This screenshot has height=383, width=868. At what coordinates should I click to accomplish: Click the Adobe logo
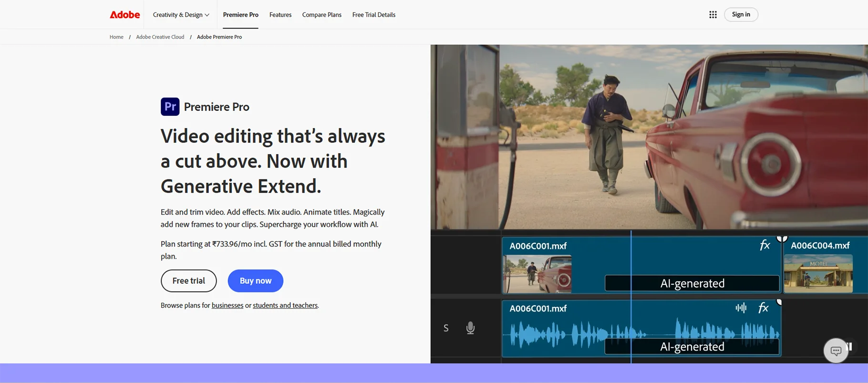click(x=124, y=15)
